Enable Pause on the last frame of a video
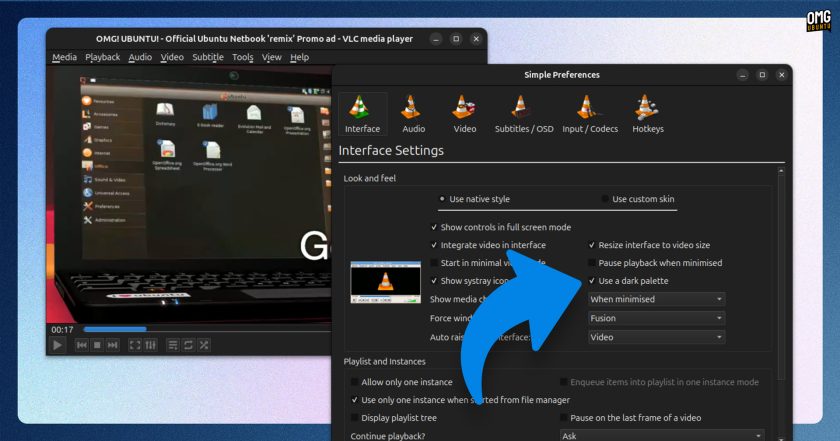 tap(630, 418)
